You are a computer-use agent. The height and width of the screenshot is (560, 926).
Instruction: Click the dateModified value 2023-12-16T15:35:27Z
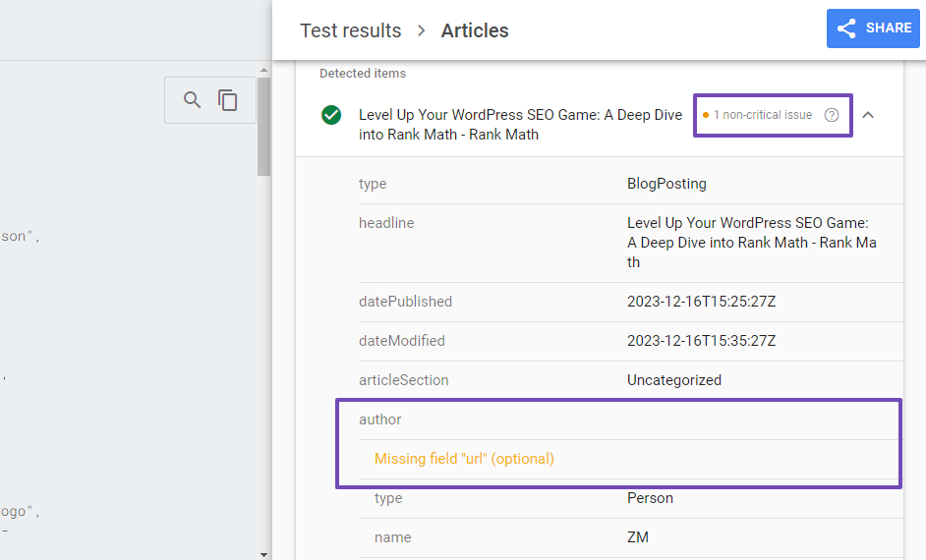coord(701,341)
